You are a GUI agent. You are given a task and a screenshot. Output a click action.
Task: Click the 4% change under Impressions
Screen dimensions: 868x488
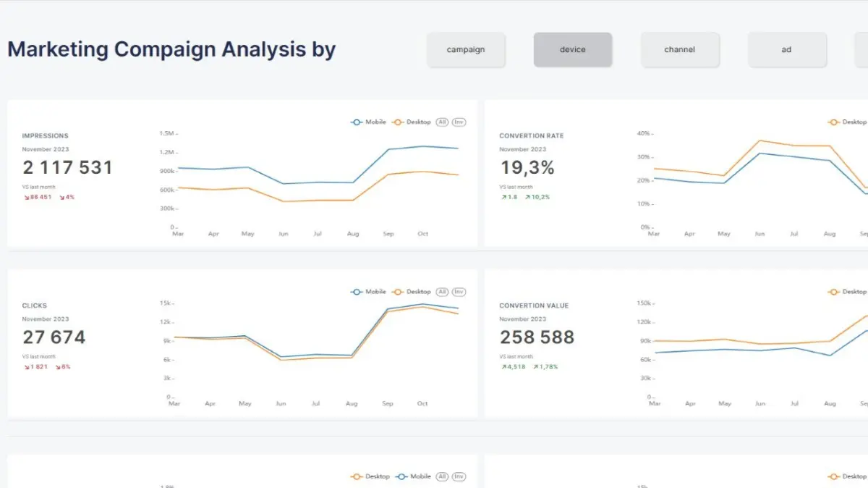[x=67, y=197]
